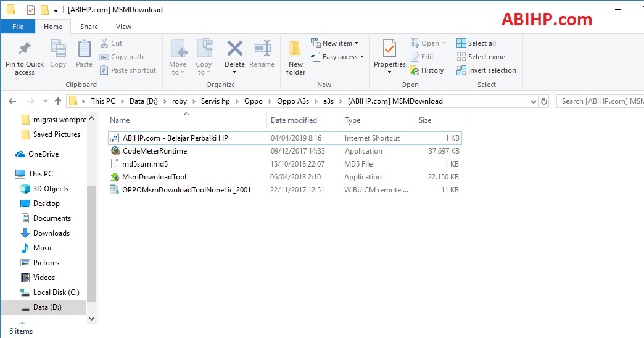Viewport: 644px width, 338px height.
Task: Go back with the left arrow
Action: [12, 101]
